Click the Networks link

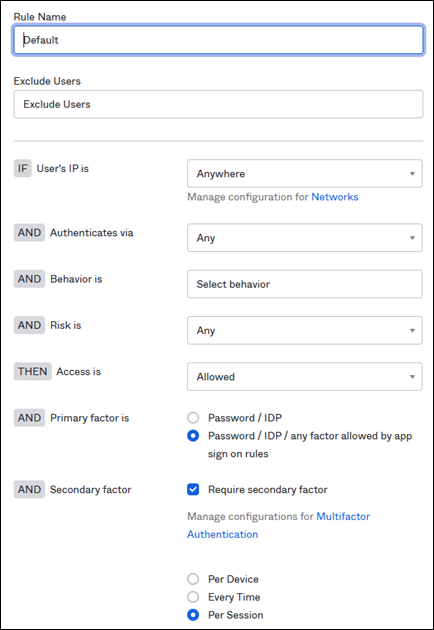pyautogui.click(x=335, y=197)
